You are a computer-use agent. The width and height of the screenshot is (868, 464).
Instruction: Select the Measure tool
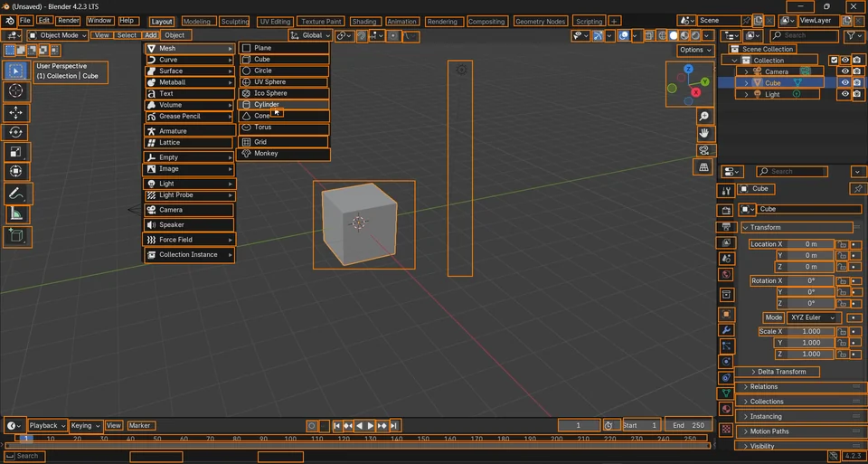click(x=16, y=214)
